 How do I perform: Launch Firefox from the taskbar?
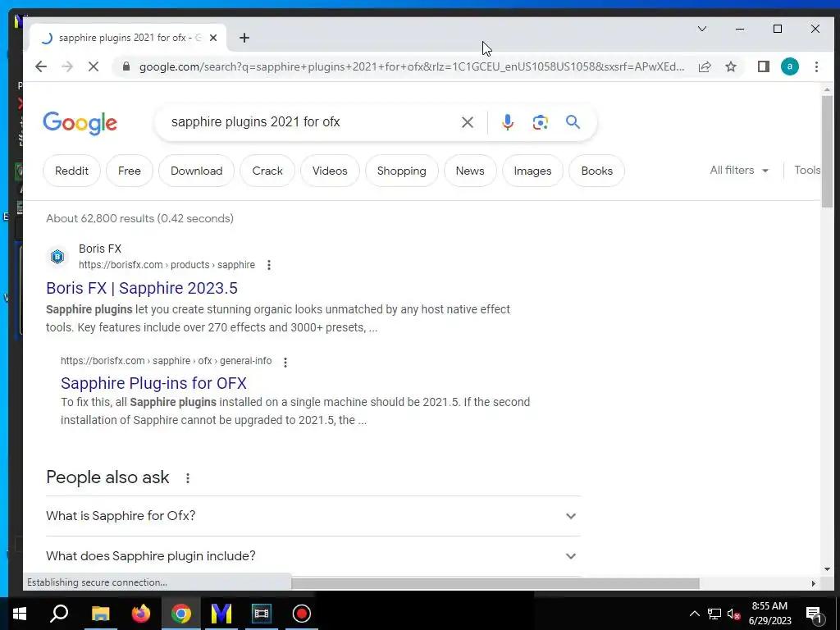(x=141, y=614)
